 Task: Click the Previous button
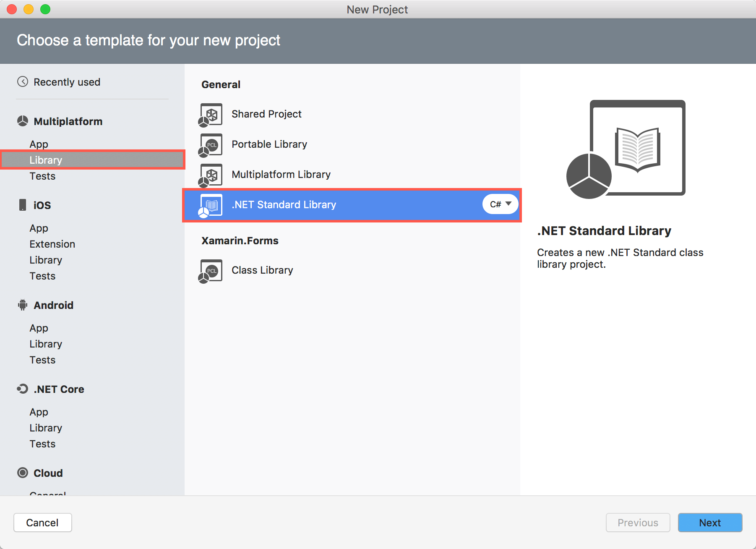638,523
